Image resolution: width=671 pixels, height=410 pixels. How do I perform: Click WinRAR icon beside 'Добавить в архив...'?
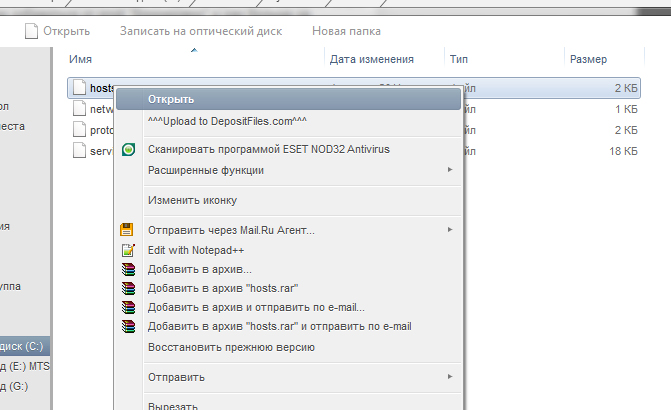click(x=127, y=269)
